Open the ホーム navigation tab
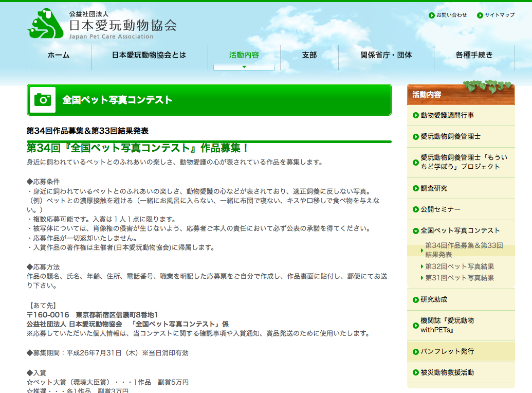The width and height of the screenshot is (532, 393). [x=59, y=55]
